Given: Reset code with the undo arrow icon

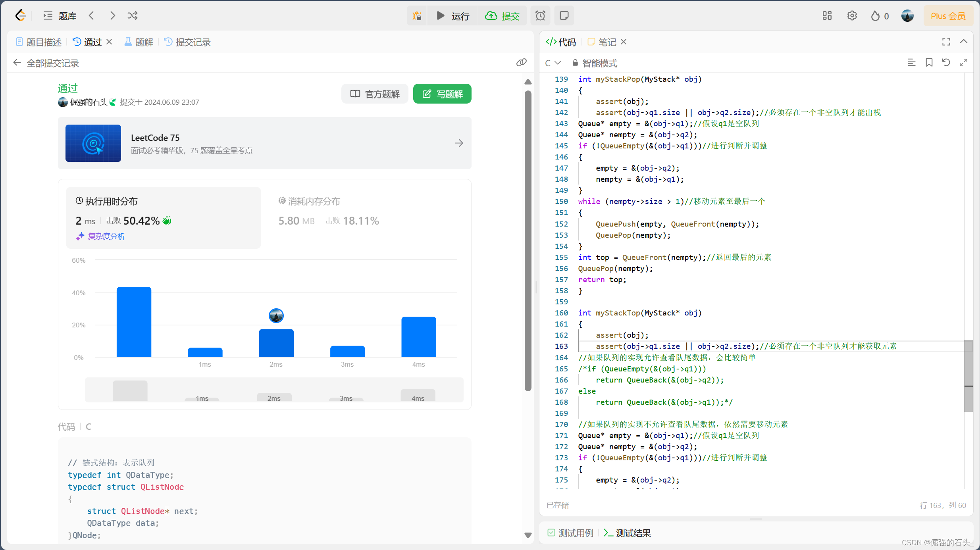Looking at the screenshot, I should (x=946, y=63).
